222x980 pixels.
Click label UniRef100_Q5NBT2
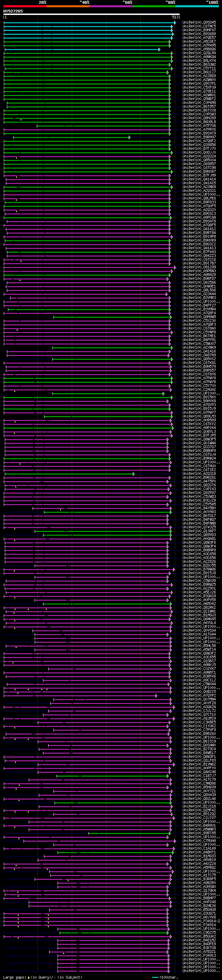pos(199,99)
